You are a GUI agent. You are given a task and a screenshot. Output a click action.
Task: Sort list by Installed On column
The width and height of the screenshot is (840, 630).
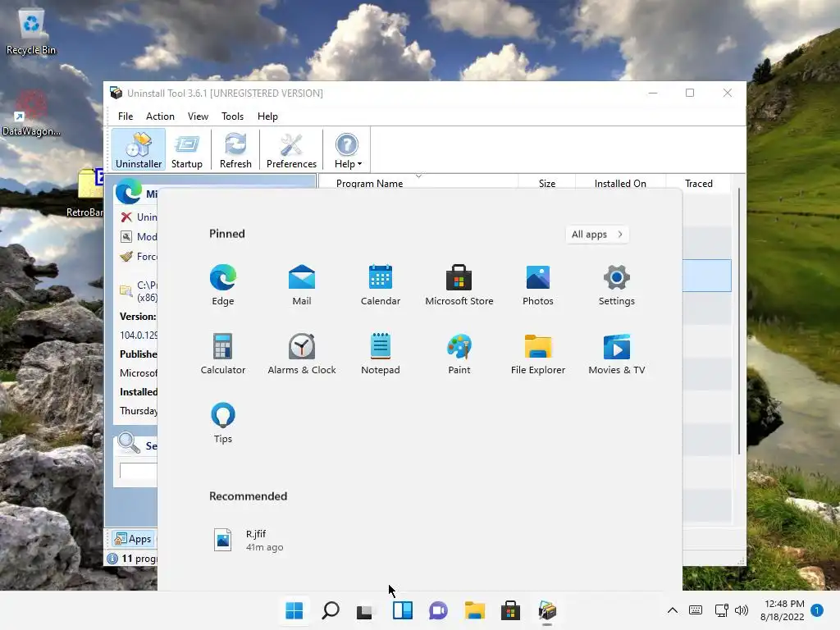pos(620,183)
